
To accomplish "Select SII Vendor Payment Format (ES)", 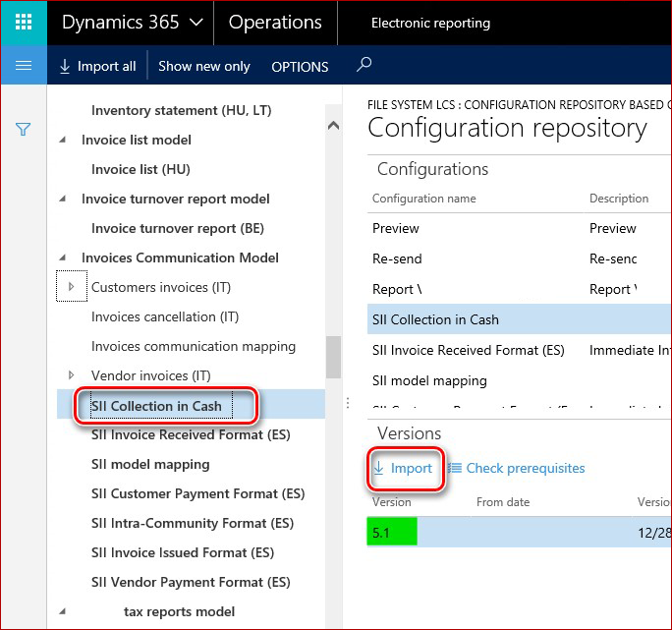I will coord(191,583).
